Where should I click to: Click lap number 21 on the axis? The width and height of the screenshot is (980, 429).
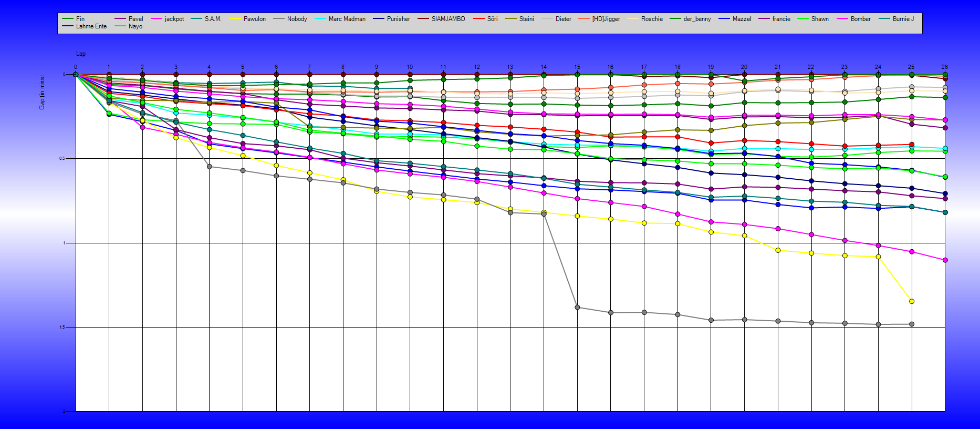click(x=778, y=67)
